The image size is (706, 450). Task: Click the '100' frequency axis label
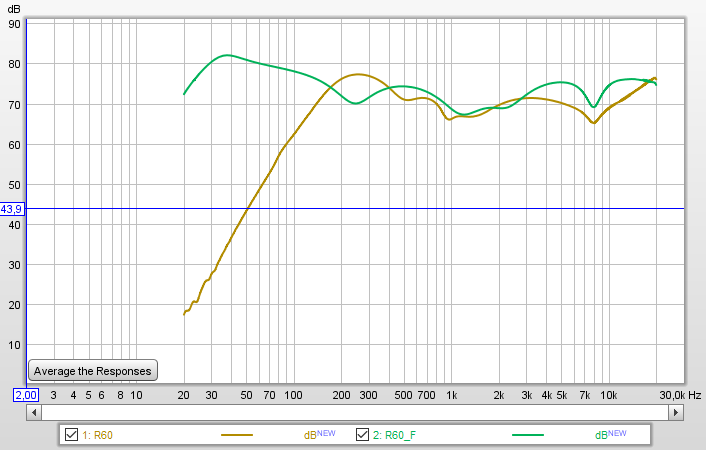pyautogui.click(x=293, y=395)
